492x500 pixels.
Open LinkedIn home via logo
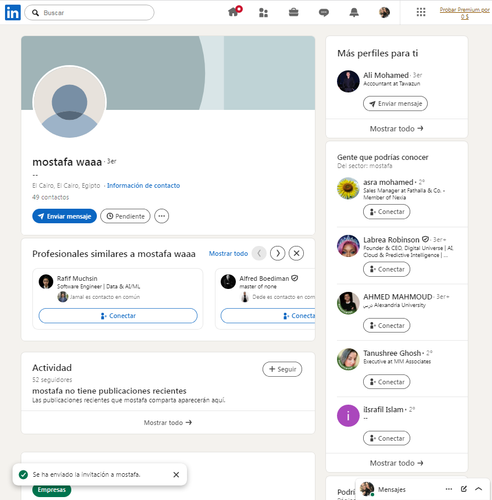(x=13, y=12)
